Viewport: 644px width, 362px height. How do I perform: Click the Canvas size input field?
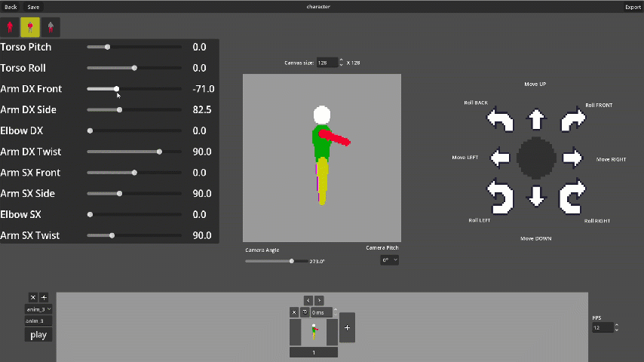click(327, 63)
